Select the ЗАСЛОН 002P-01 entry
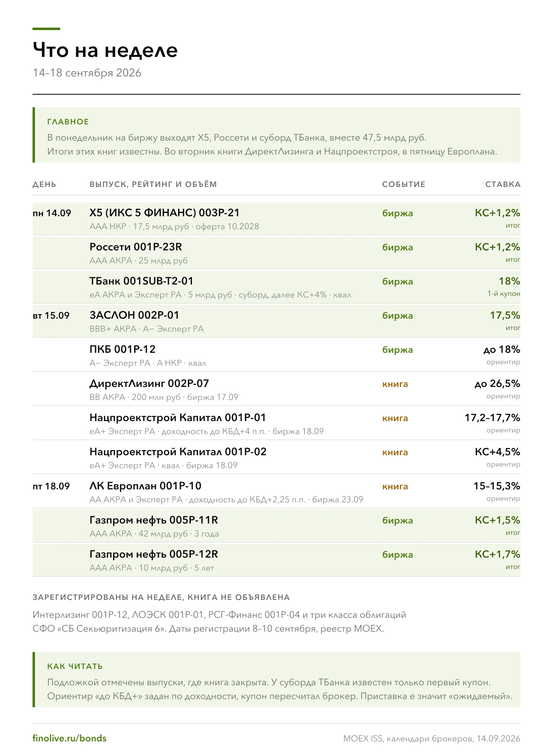Image resolution: width=553 pixels, height=756 pixels. pos(276,321)
